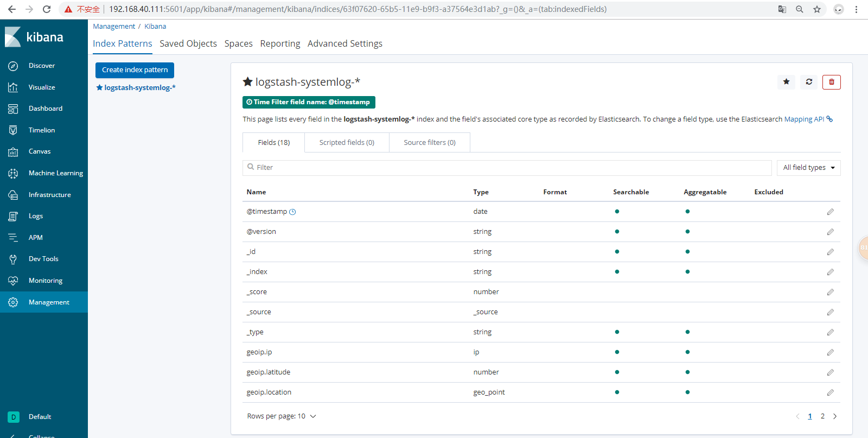Open Logs from the sidebar
This screenshot has width=868, height=438.
click(36, 216)
